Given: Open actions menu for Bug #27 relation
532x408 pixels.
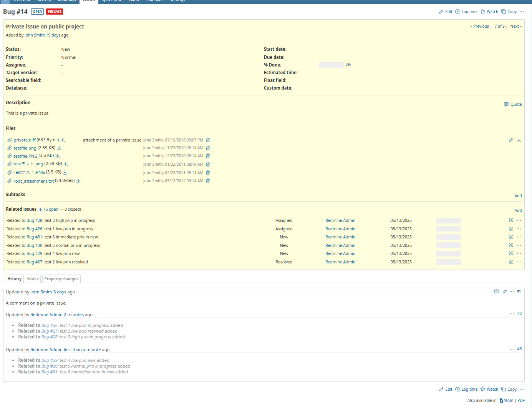Looking at the screenshot, I should (x=519, y=262).
